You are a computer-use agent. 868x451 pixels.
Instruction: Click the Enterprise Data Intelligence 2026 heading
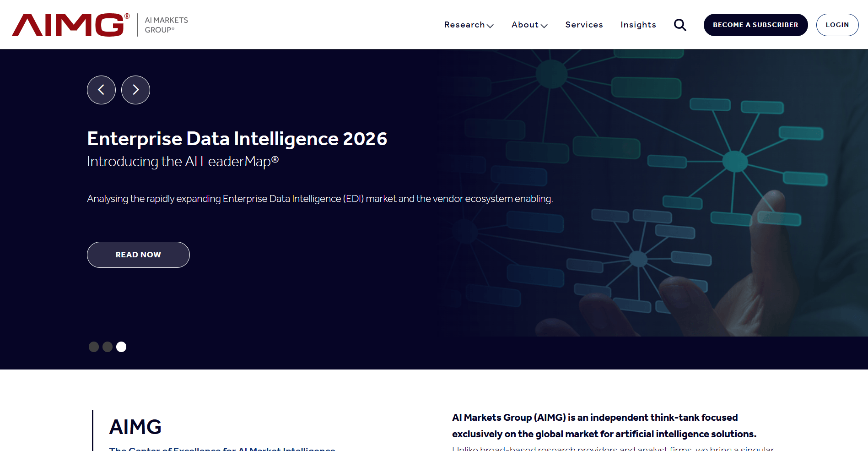237,139
